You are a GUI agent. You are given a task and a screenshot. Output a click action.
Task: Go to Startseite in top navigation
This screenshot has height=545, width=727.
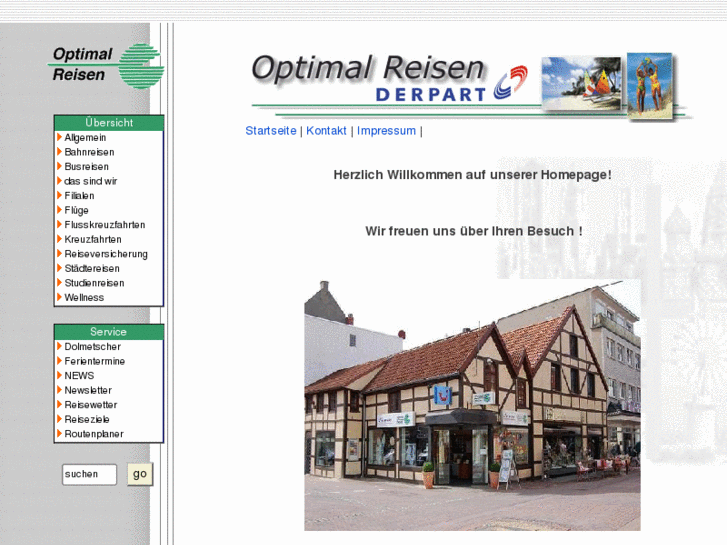[271, 131]
